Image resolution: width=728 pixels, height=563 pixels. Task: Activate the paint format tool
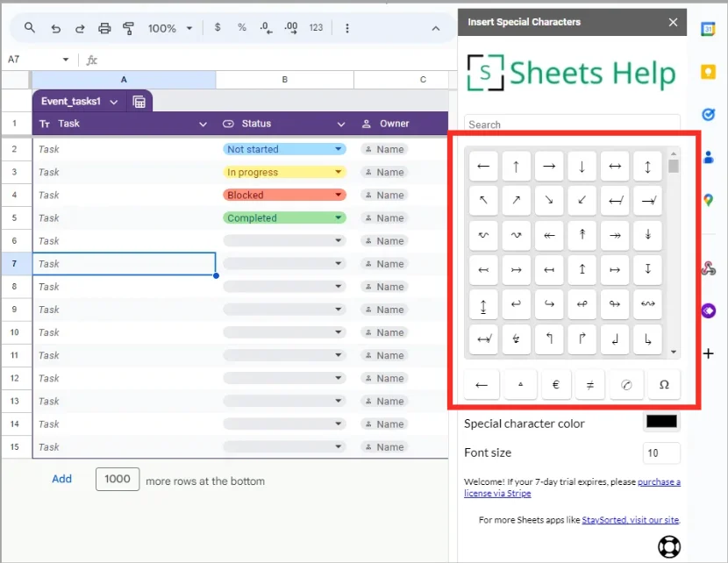point(129,28)
